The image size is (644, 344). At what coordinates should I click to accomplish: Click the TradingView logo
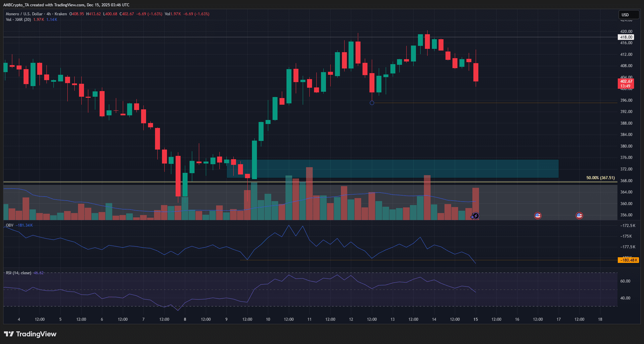click(30, 334)
